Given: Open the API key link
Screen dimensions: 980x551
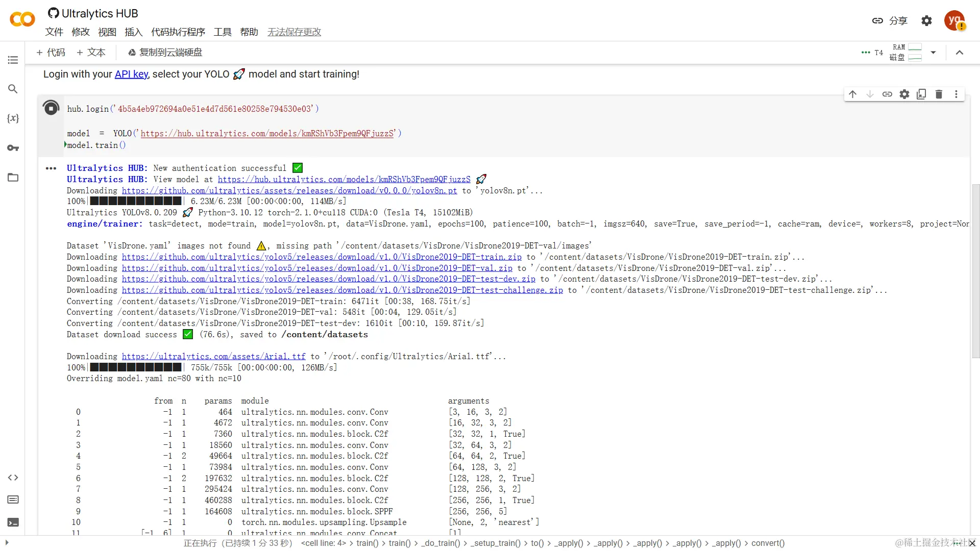Looking at the screenshot, I should [131, 74].
